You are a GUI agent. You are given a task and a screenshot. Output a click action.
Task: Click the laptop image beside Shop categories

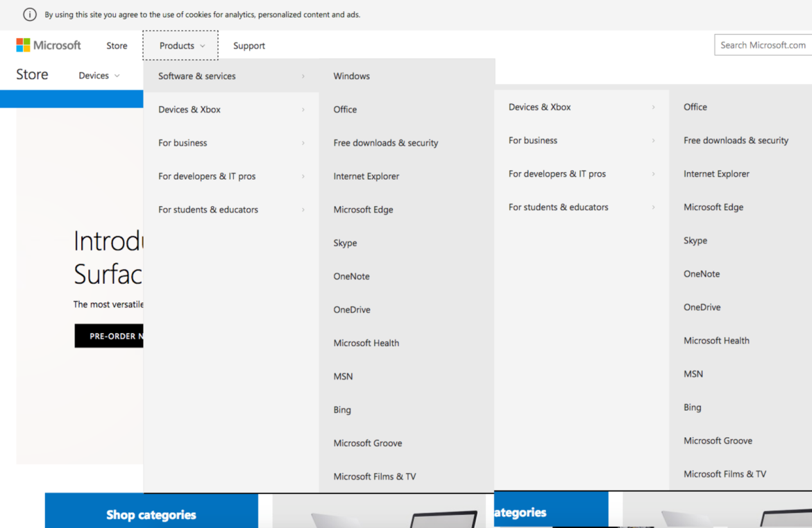378,514
